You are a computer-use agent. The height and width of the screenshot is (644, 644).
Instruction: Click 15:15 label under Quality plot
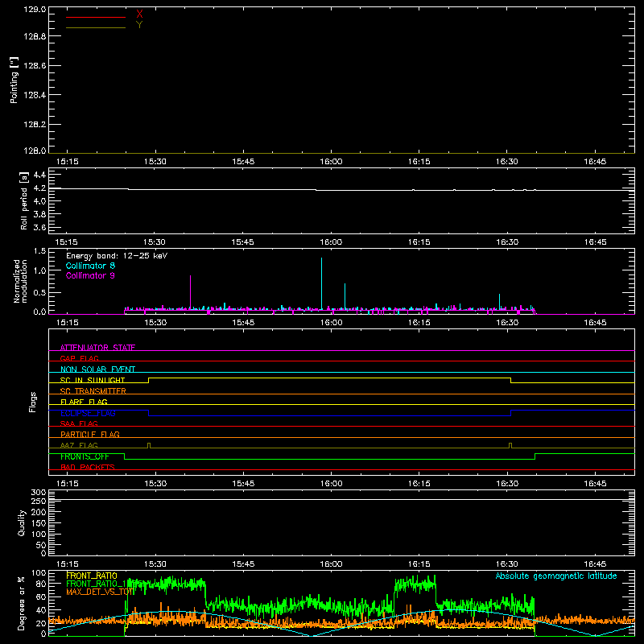[67, 564]
